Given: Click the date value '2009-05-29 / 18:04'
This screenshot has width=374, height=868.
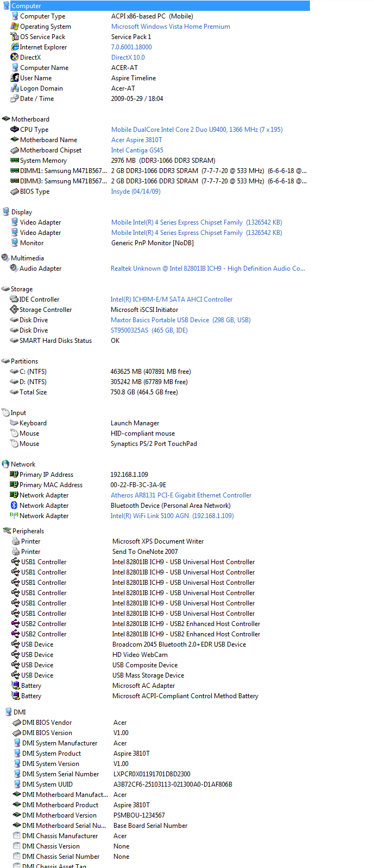Looking at the screenshot, I should pos(137,99).
